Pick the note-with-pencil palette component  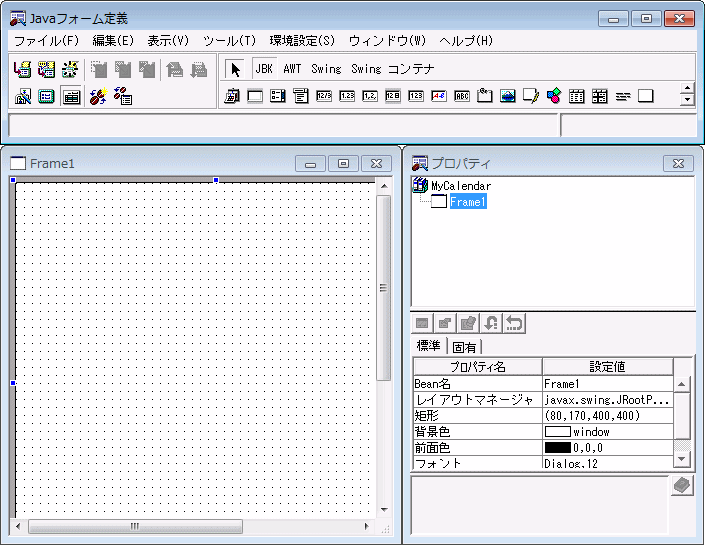pyautogui.click(x=531, y=96)
